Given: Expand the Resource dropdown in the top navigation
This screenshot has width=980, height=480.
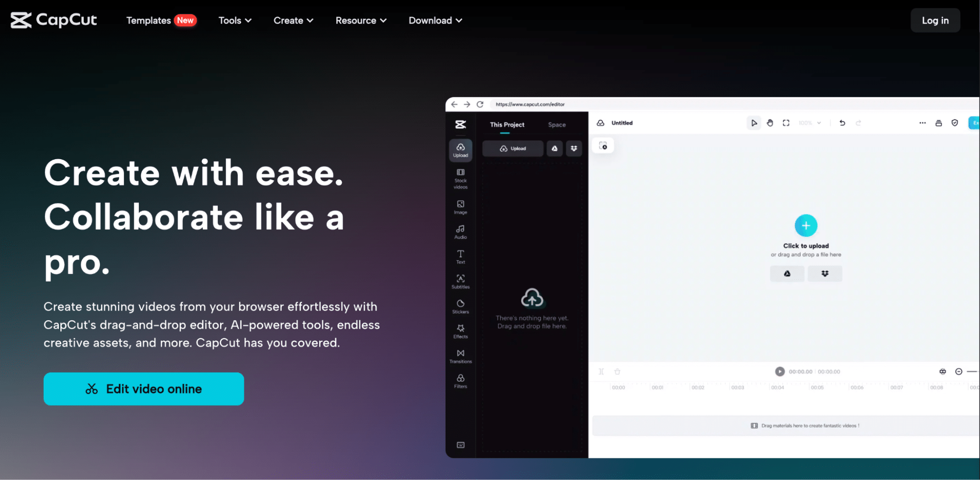Looking at the screenshot, I should 361,21.
